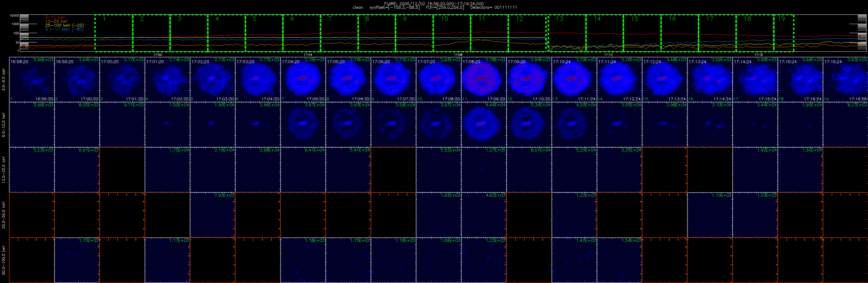Click the yellow 25-100 keV (-20) legend label
The image size is (868, 283).
pos(65,25)
